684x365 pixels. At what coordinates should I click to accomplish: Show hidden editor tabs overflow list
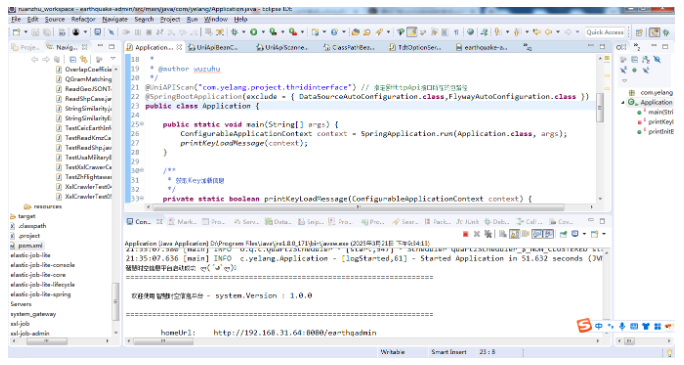click(x=527, y=47)
